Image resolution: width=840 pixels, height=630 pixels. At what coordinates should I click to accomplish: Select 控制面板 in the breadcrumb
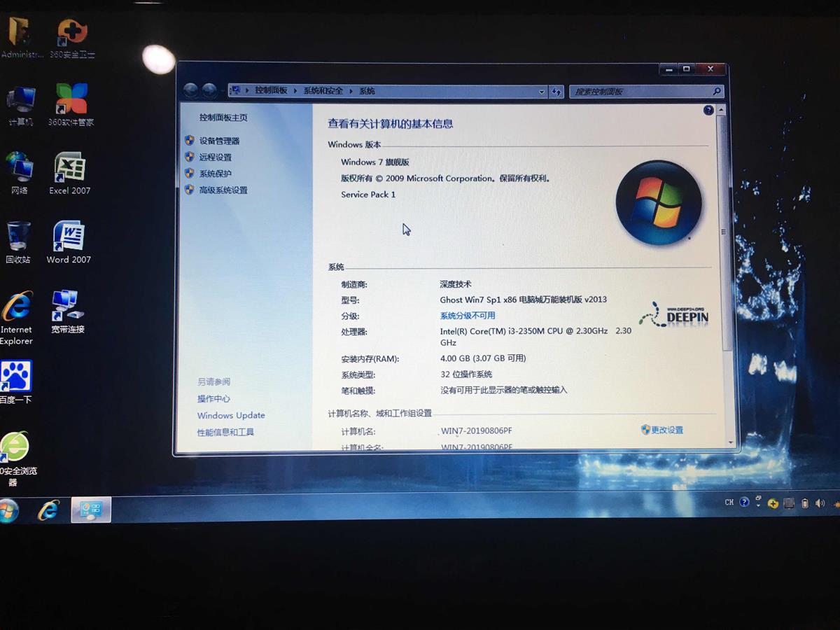[x=271, y=91]
